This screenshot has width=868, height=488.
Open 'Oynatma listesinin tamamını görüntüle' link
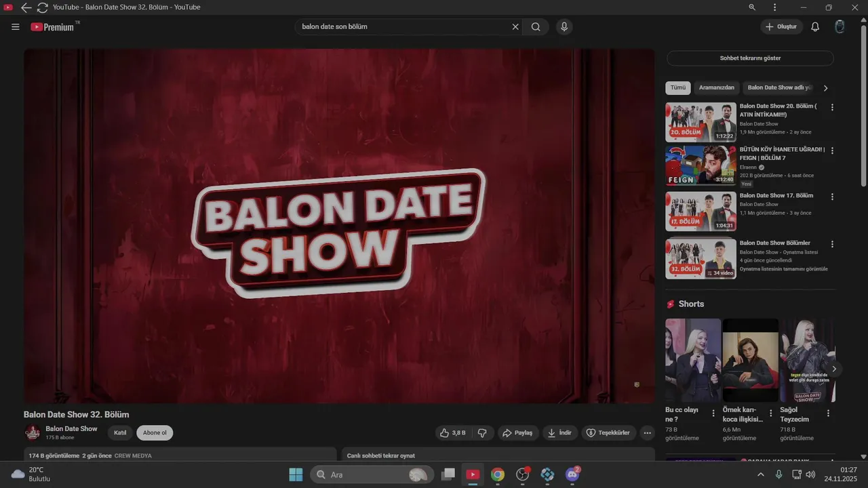click(783, 269)
